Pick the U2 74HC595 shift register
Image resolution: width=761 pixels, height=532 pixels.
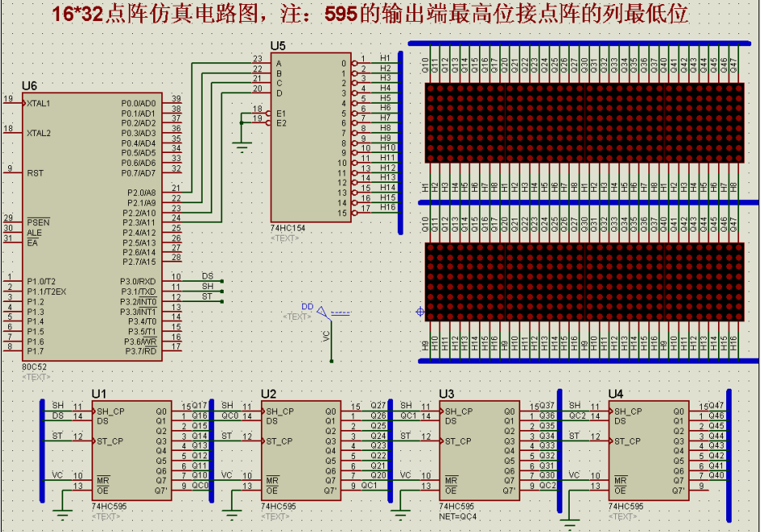[x=301, y=449]
